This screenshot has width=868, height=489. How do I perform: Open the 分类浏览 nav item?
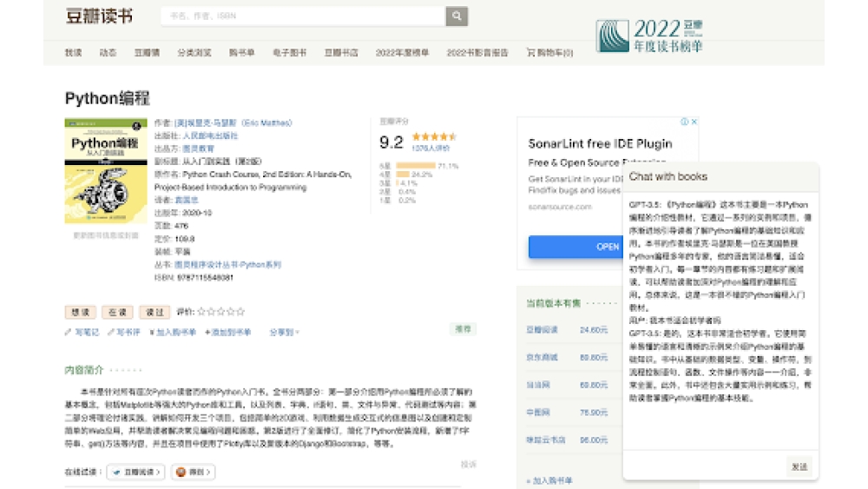194,53
